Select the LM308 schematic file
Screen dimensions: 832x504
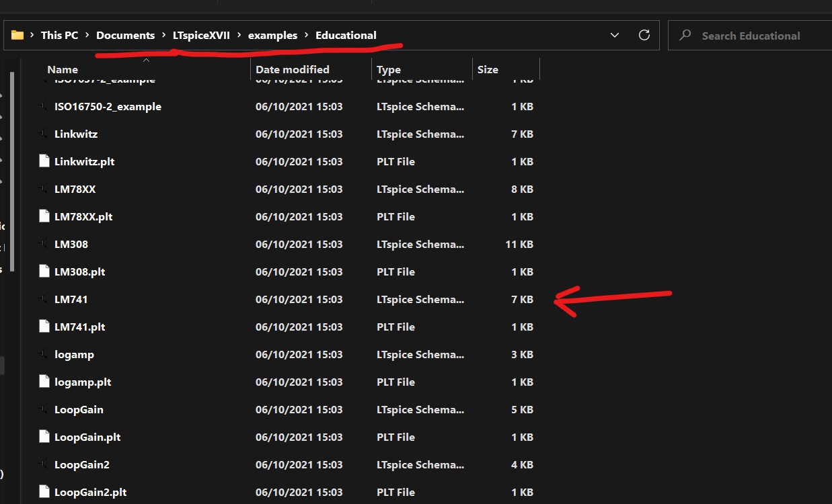point(71,244)
